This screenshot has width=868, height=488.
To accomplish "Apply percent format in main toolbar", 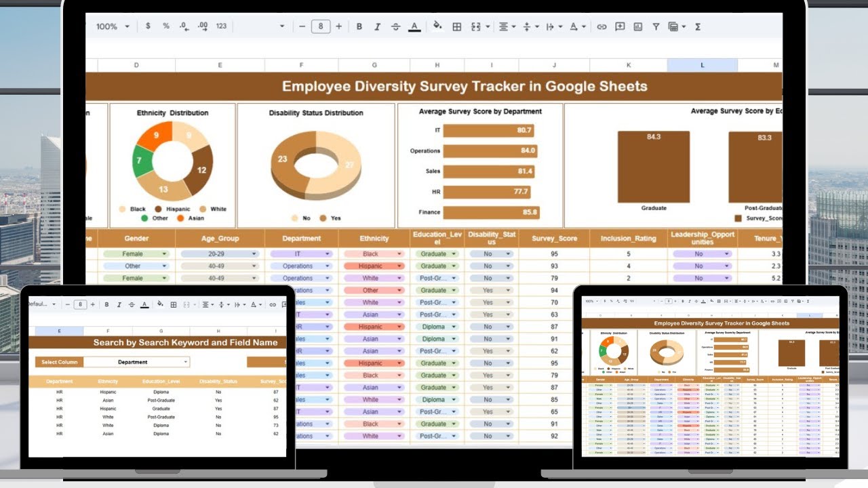I will click(x=166, y=26).
